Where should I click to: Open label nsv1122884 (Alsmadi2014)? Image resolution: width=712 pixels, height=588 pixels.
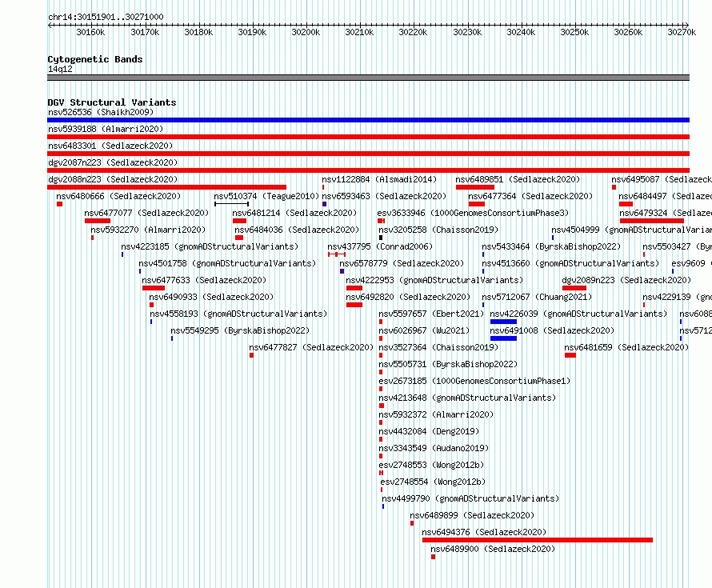pos(379,179)
